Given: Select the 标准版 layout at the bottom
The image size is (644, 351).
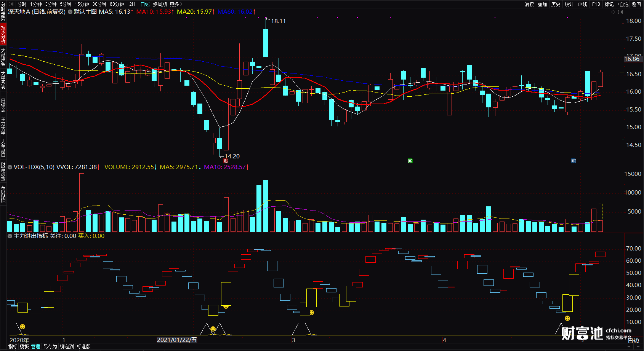Looking at the screenshot, I should pos(84,347).
